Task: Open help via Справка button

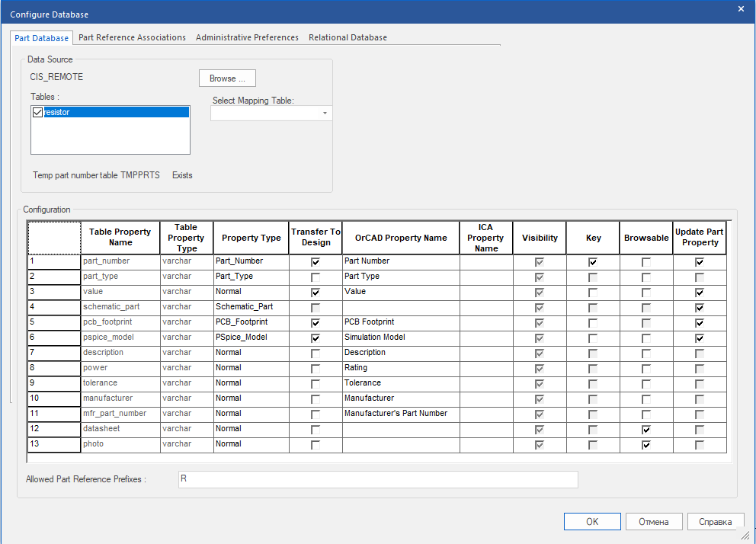Action: pos(716,522)
